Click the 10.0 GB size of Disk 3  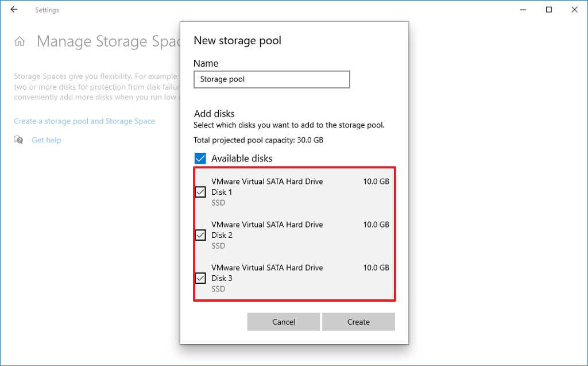tap(376, 268)
